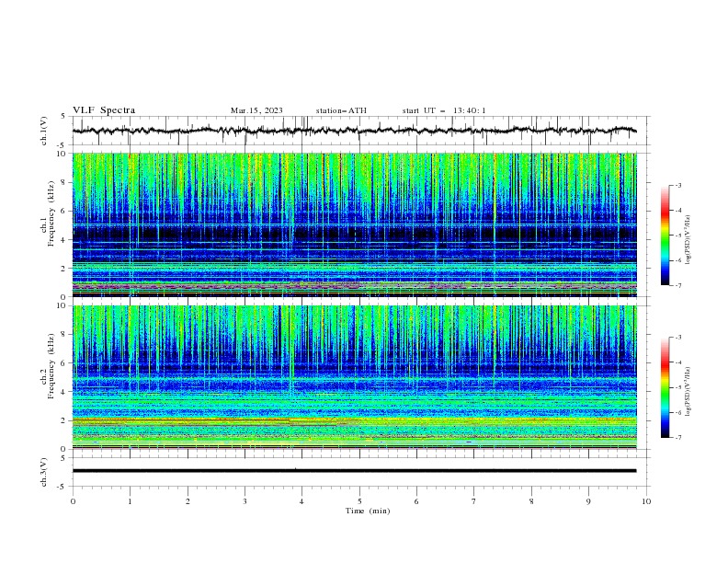The width and height of the screenshot is (728, 563).
Task: Click the '-5' tick on the ch.3(V) axis
Action: click(x=63, y=487)
